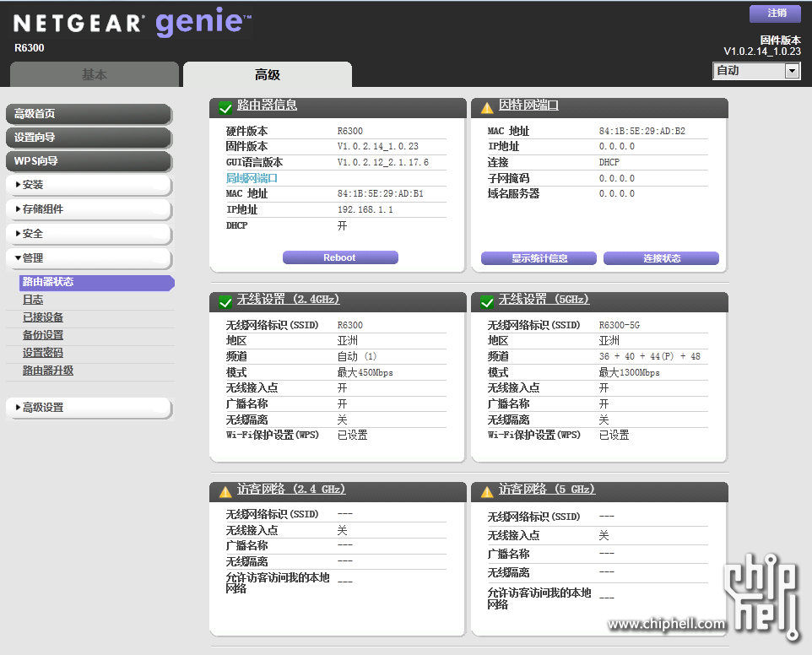The image size is (812, 655).
Task: Click the channel value 自动 (1)
Action: (357, 356)
